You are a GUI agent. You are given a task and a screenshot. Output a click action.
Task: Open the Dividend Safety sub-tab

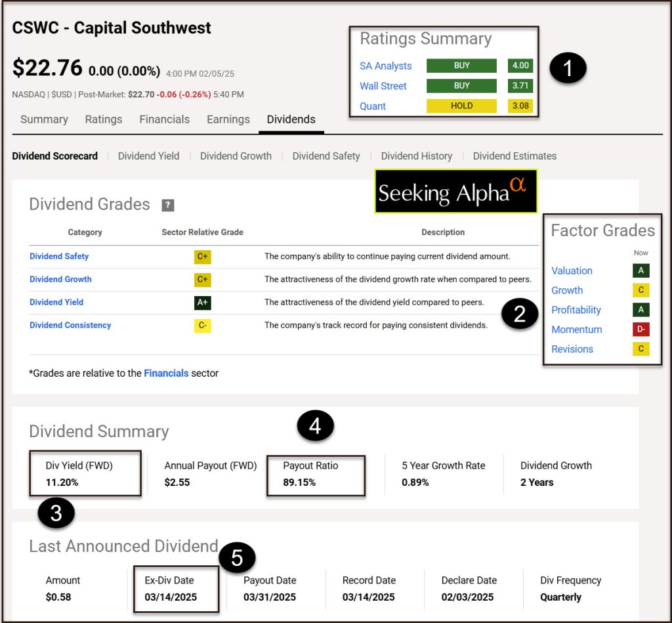326,156
